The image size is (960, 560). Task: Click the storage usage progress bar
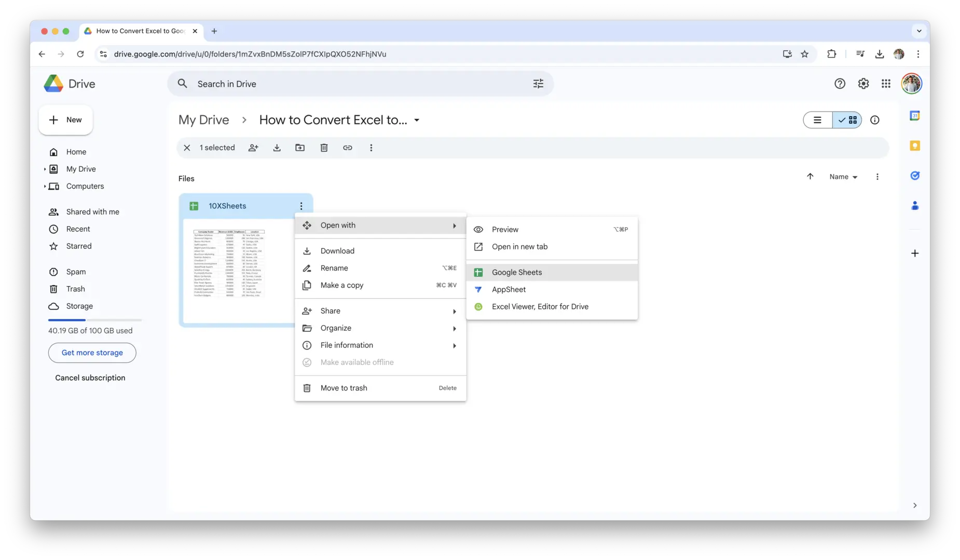click(94, 320)
